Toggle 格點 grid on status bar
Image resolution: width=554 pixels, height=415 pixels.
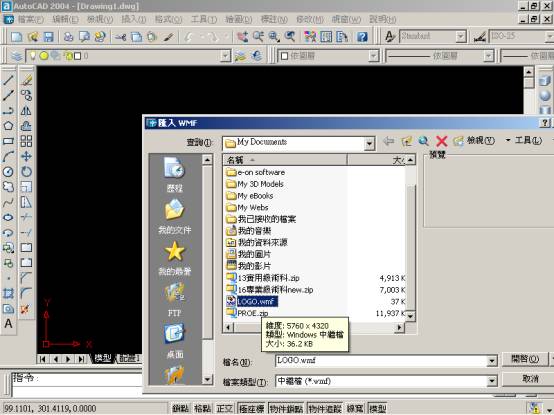point(202,409)
